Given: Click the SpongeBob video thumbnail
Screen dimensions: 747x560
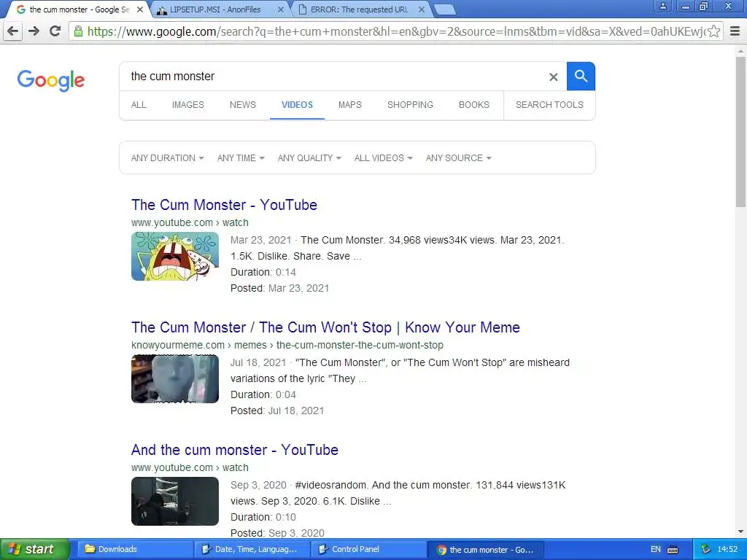Looking at the screenshot, I should point(175,256).
